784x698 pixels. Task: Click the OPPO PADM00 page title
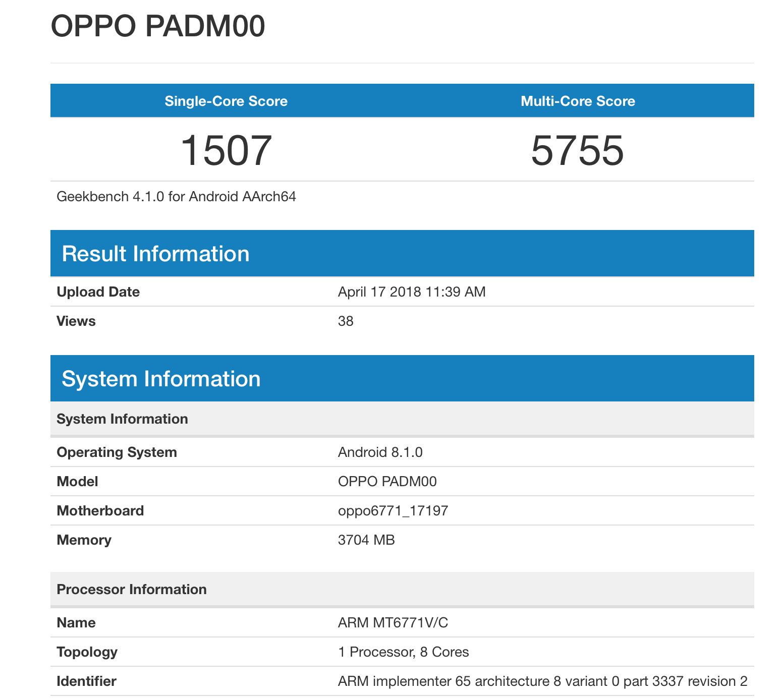(158, 26)
